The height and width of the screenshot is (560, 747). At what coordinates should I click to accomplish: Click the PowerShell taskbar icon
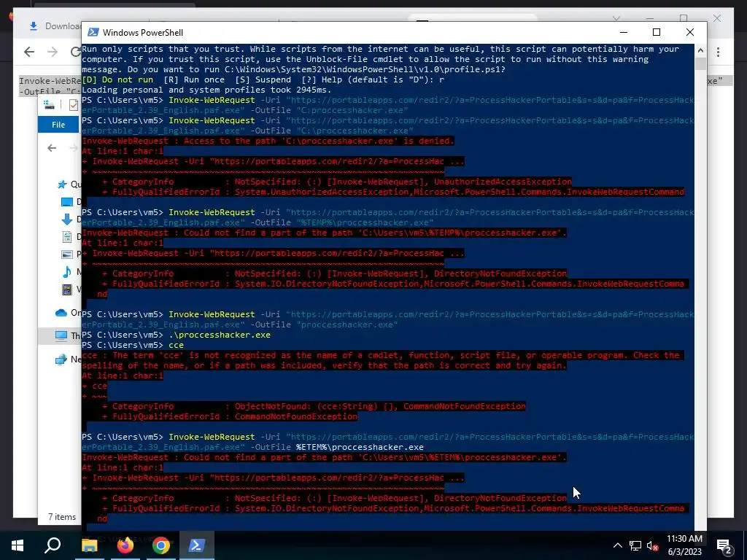click(197, 545)
